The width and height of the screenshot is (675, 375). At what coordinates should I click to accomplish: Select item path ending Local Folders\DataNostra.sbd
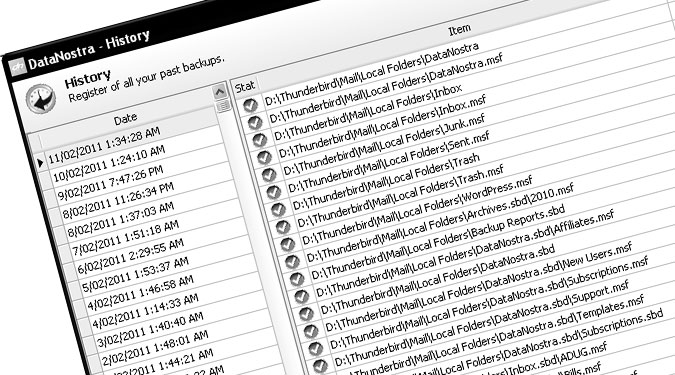(438, 280)
